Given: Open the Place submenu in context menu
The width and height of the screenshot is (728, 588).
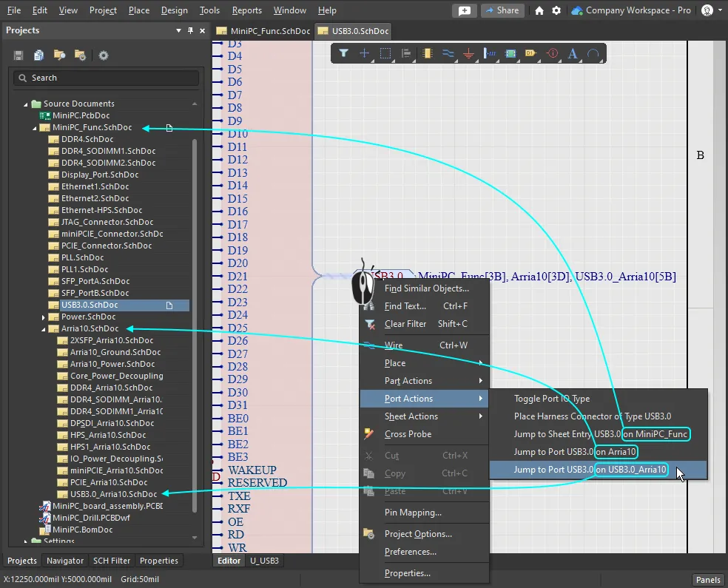Looking at the screenshot, I should (x=425, y=363).
